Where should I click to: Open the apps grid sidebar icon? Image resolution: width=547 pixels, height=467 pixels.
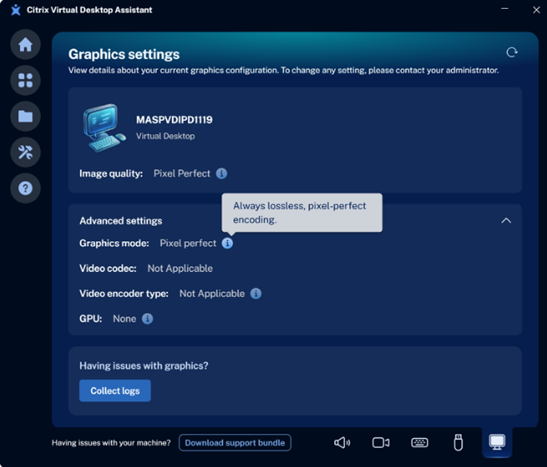[x=25, y=81]
